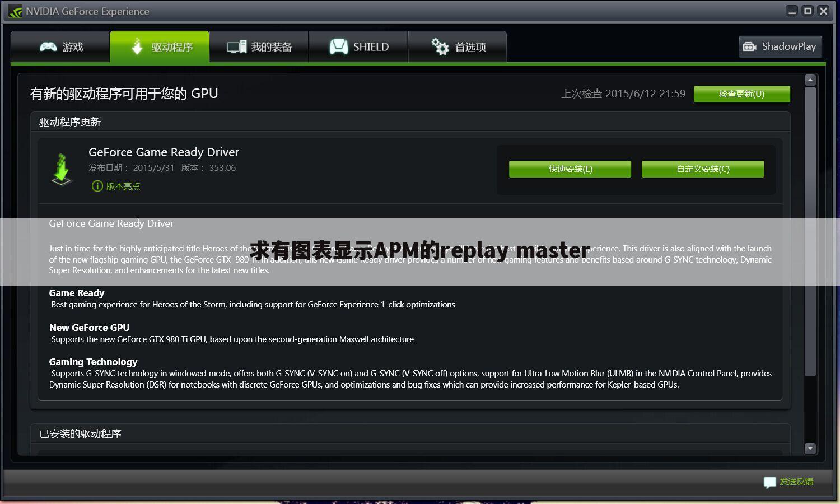Click the 版本 353.06 text
The width and height of the screenshot is (840, 504).
pos(208,168)
